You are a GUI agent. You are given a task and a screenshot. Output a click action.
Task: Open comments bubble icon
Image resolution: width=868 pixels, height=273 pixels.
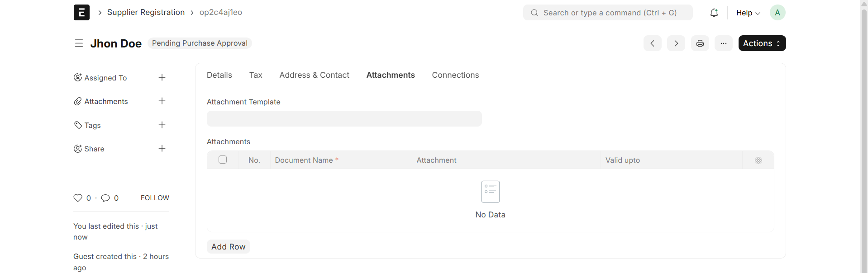coord(105,198)
